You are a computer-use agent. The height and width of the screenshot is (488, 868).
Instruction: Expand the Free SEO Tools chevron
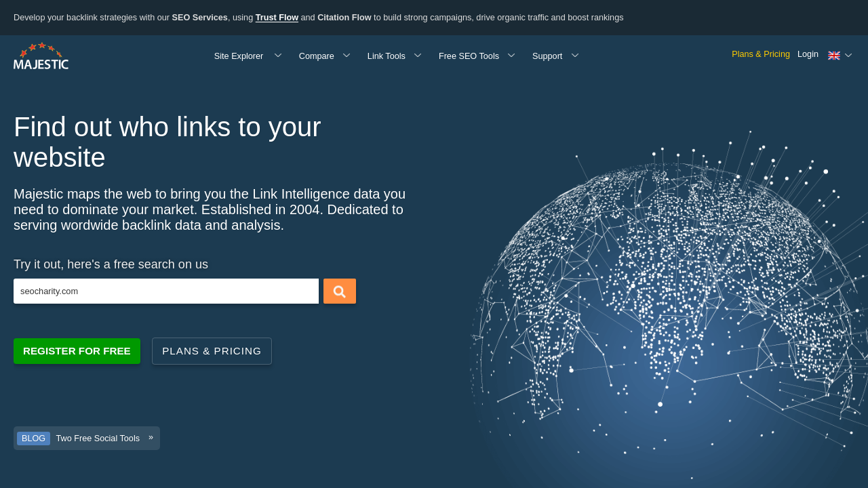pos(511,56)
